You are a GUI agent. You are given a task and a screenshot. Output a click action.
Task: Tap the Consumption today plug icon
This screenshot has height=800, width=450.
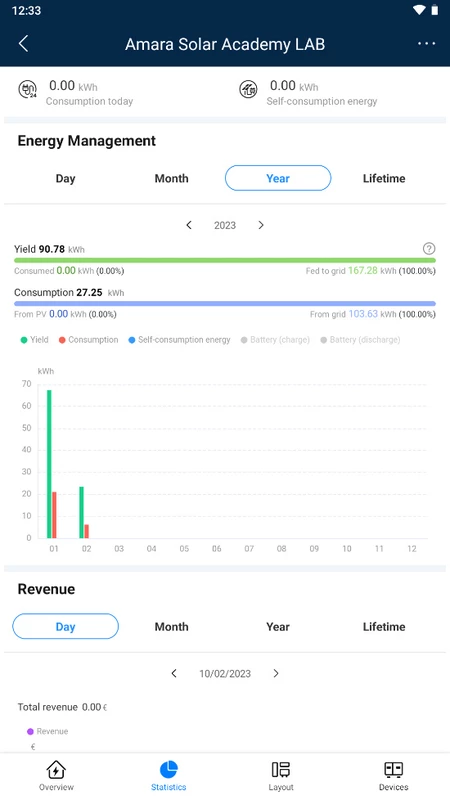[x=28, y=90]
